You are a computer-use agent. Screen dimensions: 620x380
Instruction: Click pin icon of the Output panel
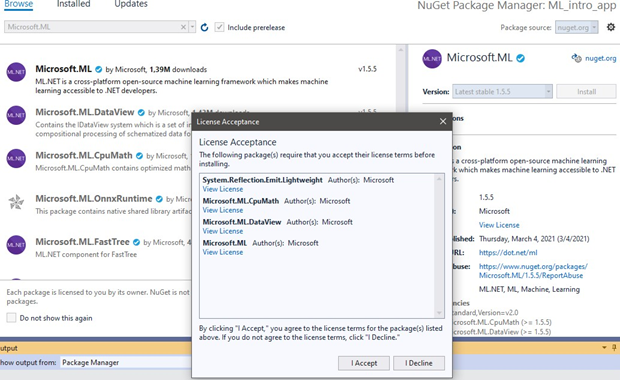pos(614,348)
